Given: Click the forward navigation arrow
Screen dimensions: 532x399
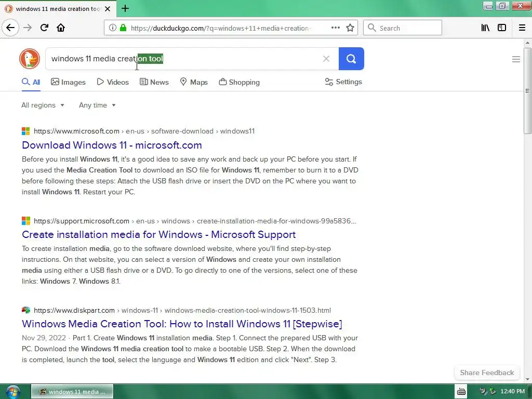Looking at the screenshot, I should (x=28, y=28).
